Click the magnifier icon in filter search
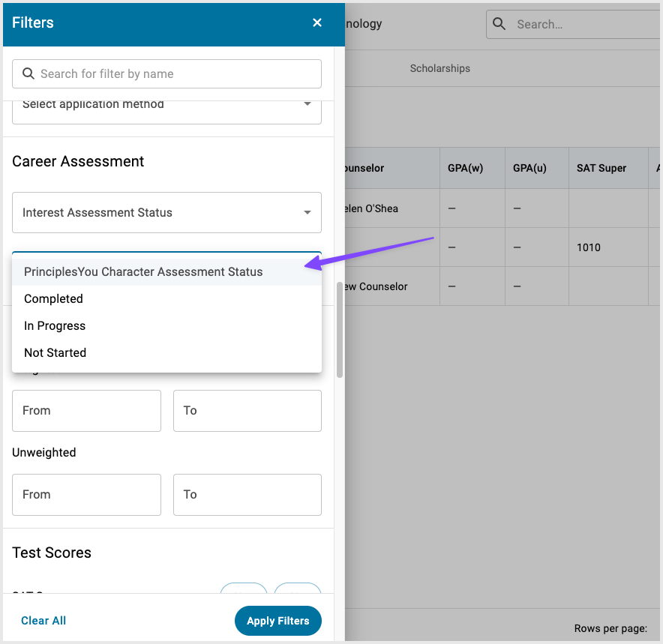This screenshot has width=663, height=644. pyautogui.click(x=28, y=73)
